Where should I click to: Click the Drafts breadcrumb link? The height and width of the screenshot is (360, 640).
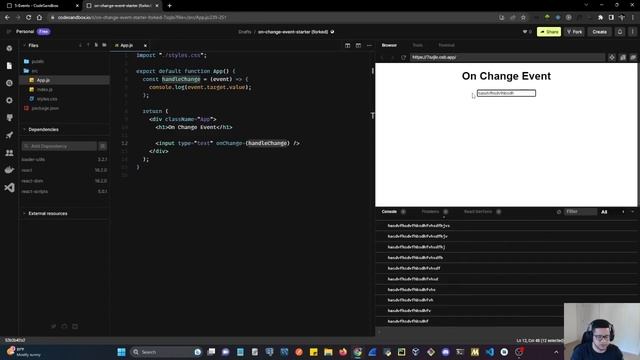point(244,32)
